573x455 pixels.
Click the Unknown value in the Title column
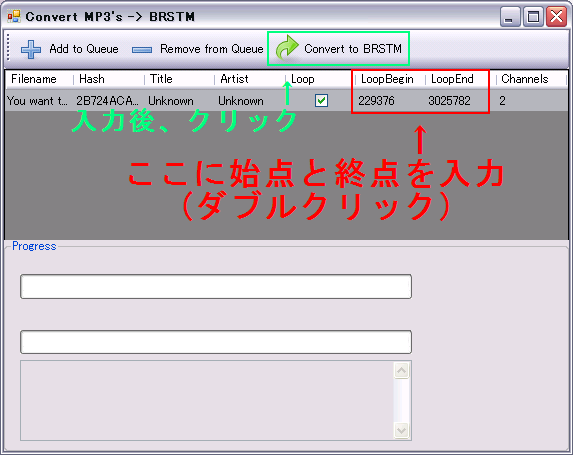[x=171, y=101]
